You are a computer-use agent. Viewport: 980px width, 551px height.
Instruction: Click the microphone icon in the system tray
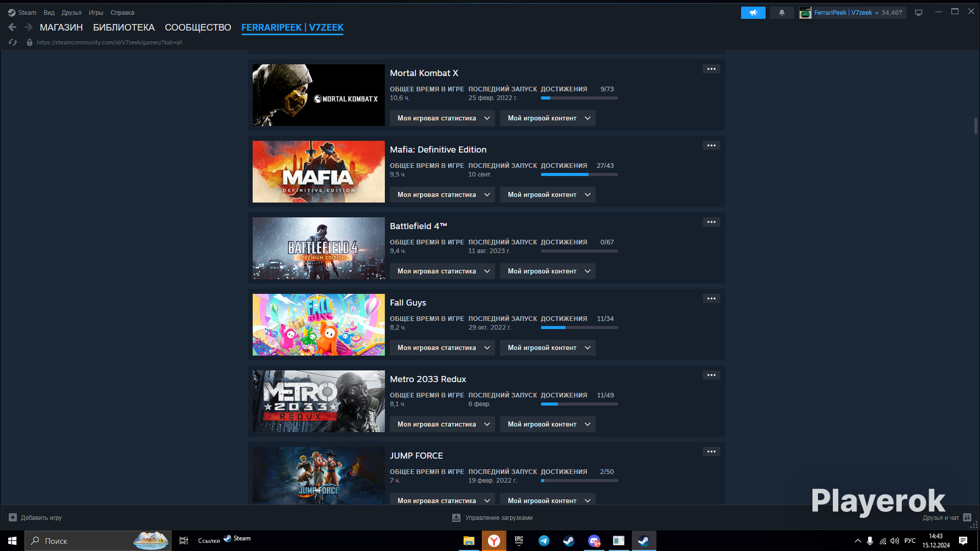pos(870,541)
